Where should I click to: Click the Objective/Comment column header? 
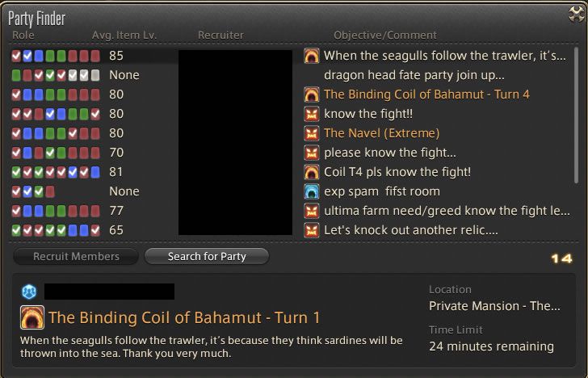(x=384, y=35)
